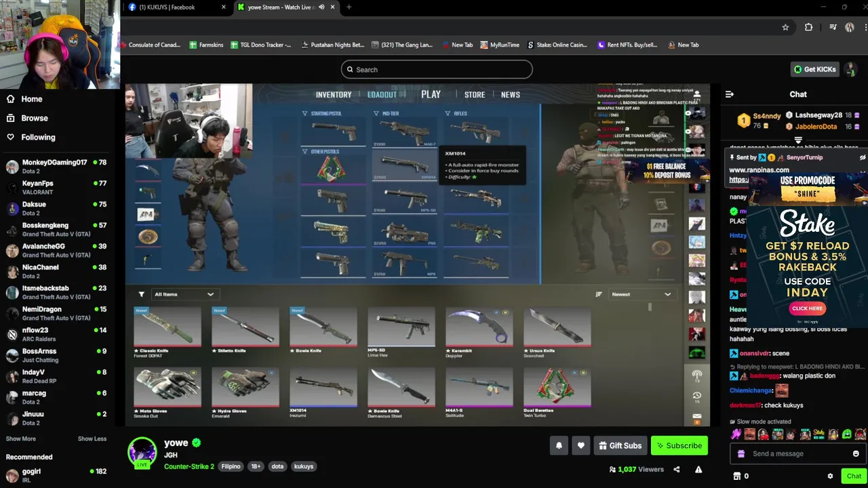Select the Dual Berettas Twin Turbo item
Screen dimensions: 868x488
[x=557, y=392]
